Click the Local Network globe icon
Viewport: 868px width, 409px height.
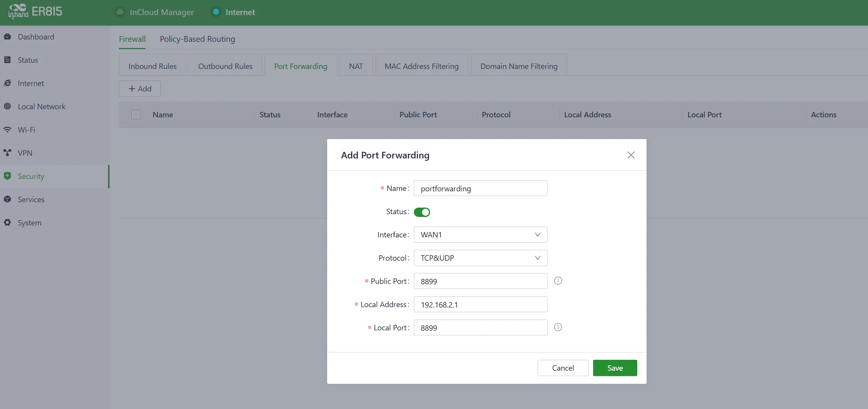tap(7, 107)
